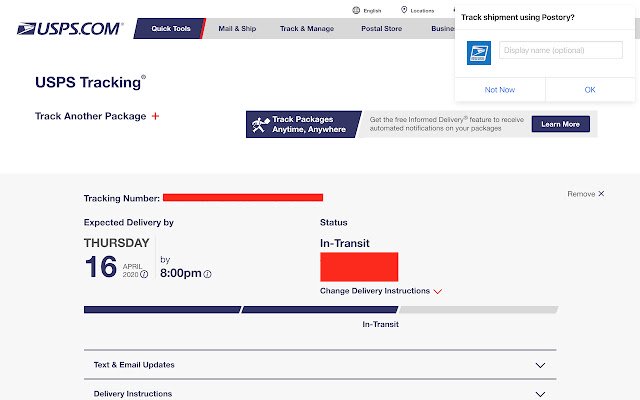Click the Display name optional field
Image resolution: width=640 pixels, height=400 pixels.
561,50
